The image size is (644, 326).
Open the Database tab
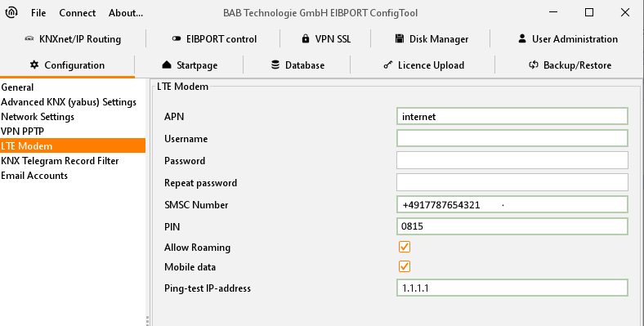[x=297, y=65]
